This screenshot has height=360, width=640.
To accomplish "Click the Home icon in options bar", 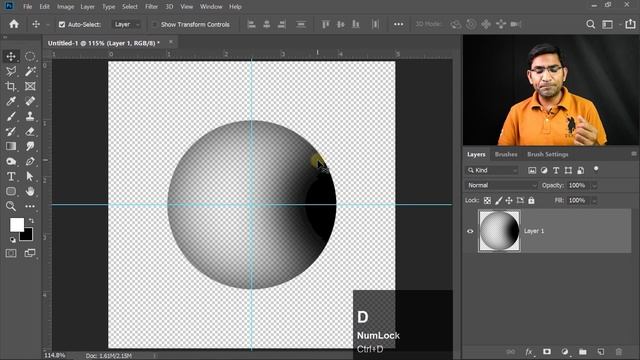I will 14,24.
